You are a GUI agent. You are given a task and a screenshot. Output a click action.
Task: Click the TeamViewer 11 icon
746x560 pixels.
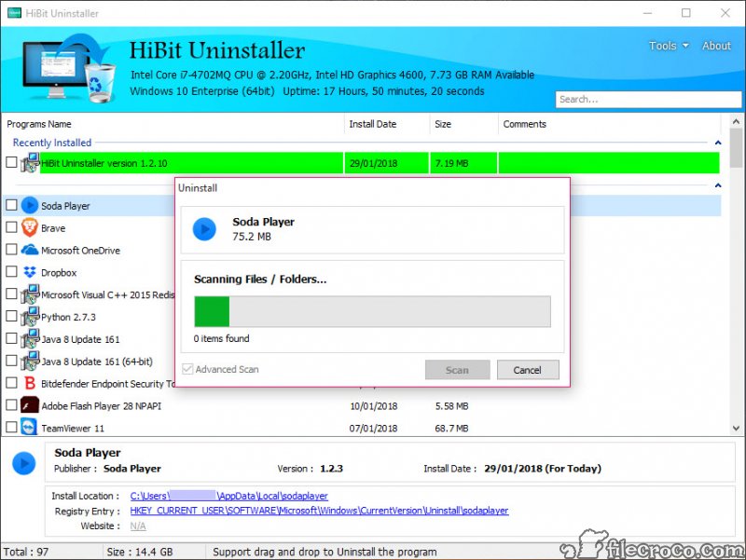(x=30, y=428)
